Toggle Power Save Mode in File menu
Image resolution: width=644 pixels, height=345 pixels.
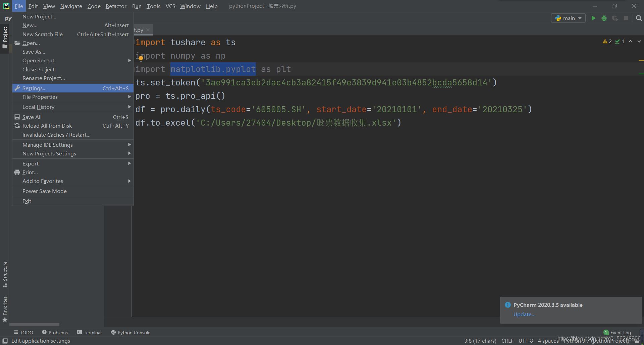click(45, 191)
